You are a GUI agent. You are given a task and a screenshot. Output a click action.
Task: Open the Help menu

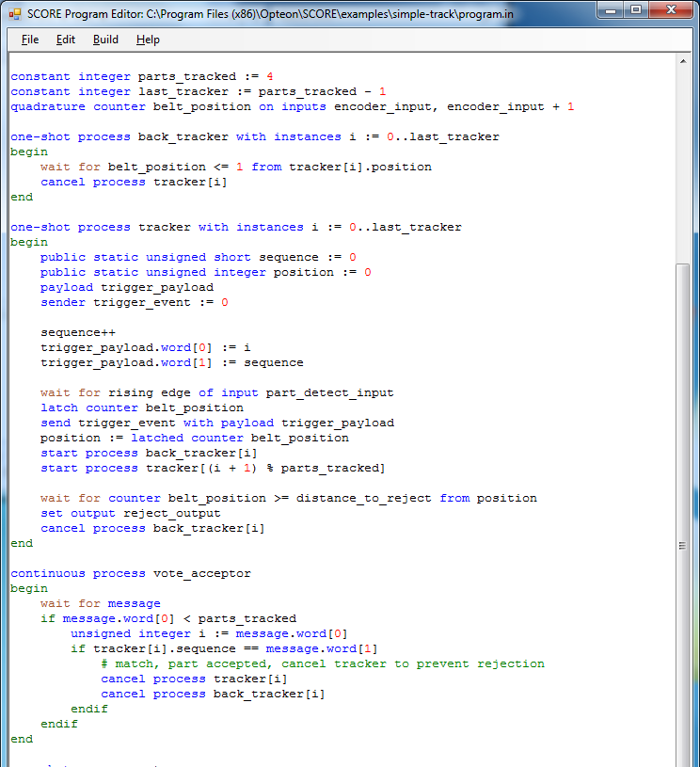coord(148,40)
